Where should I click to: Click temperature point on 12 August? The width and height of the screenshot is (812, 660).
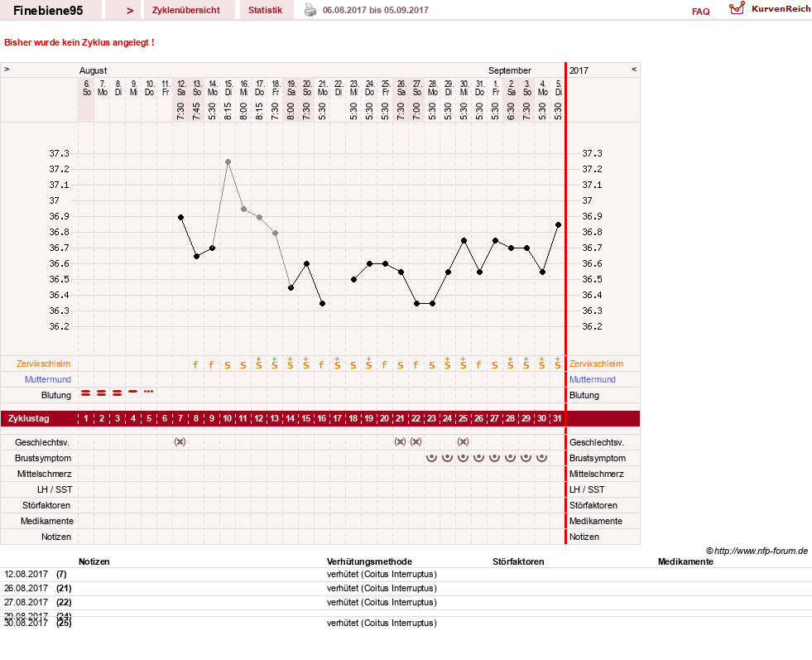[180, 217]
